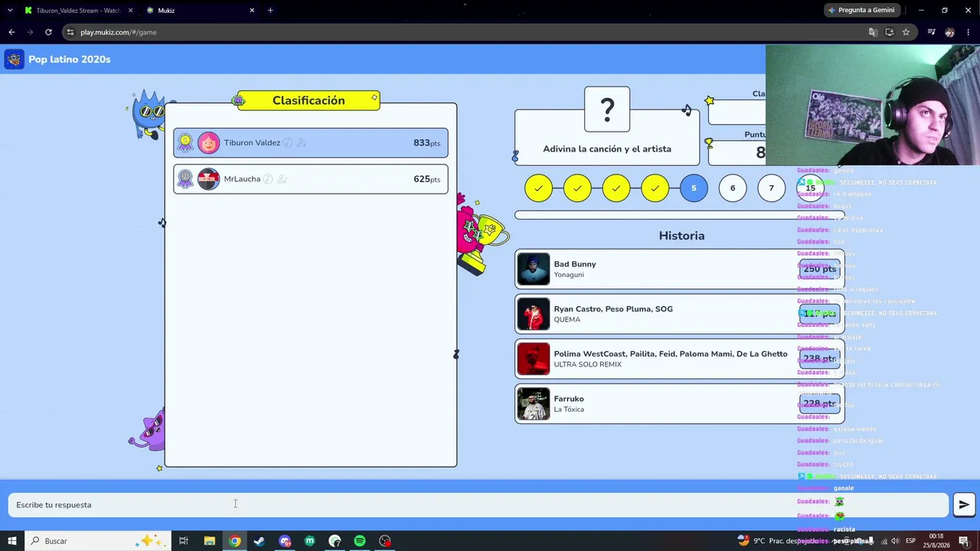Open MrLaucha's avatar picture
This screenshot has width=980, height=551.
click(208, 179)
